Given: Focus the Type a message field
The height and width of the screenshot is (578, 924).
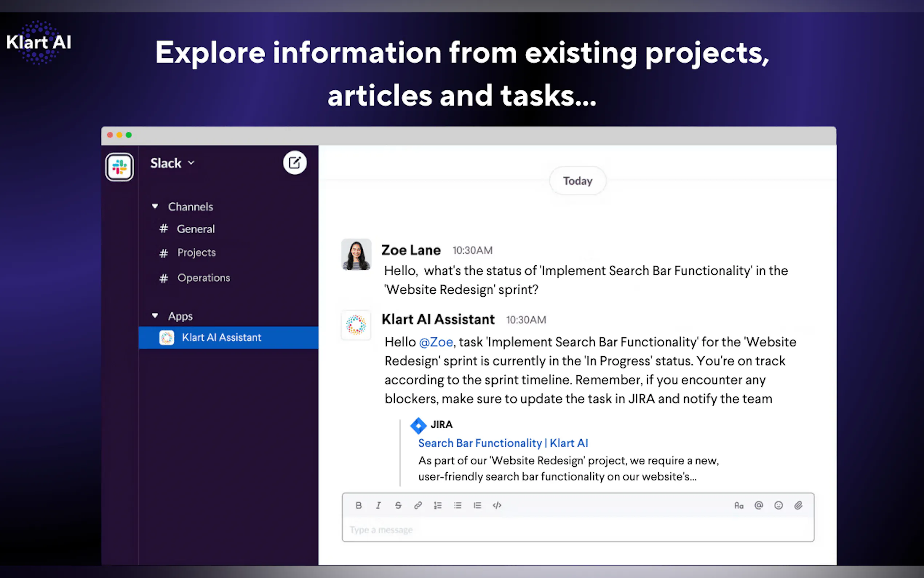Looking at the screenshot, I should point(577,530).
